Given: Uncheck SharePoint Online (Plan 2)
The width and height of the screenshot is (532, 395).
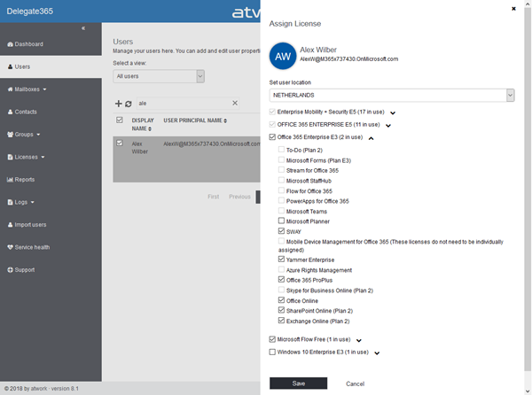Looking at the screenshot, I should (x=281, y=310).
